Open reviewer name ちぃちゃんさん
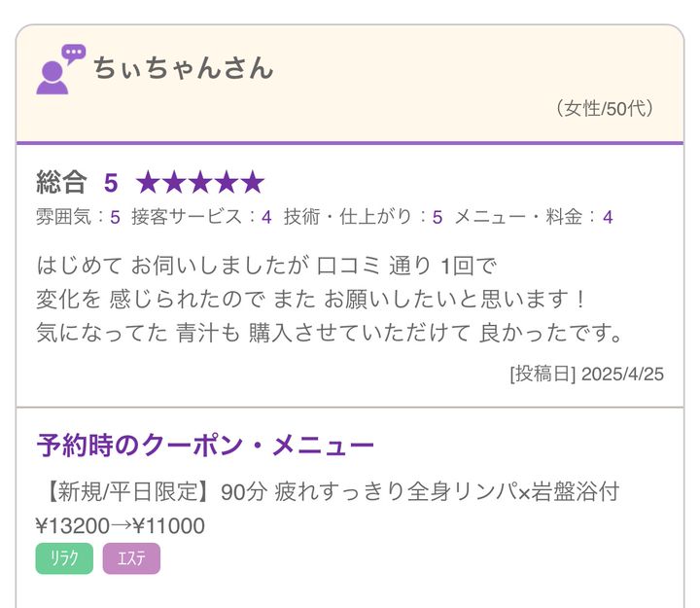 (184, 68)
